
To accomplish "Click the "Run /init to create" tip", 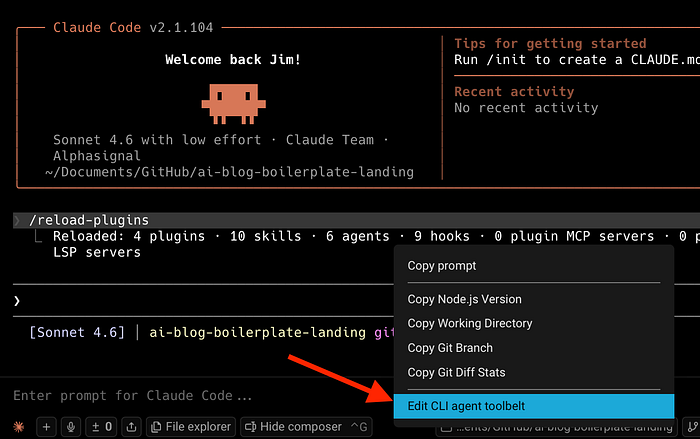I will [x=577, y=60].
